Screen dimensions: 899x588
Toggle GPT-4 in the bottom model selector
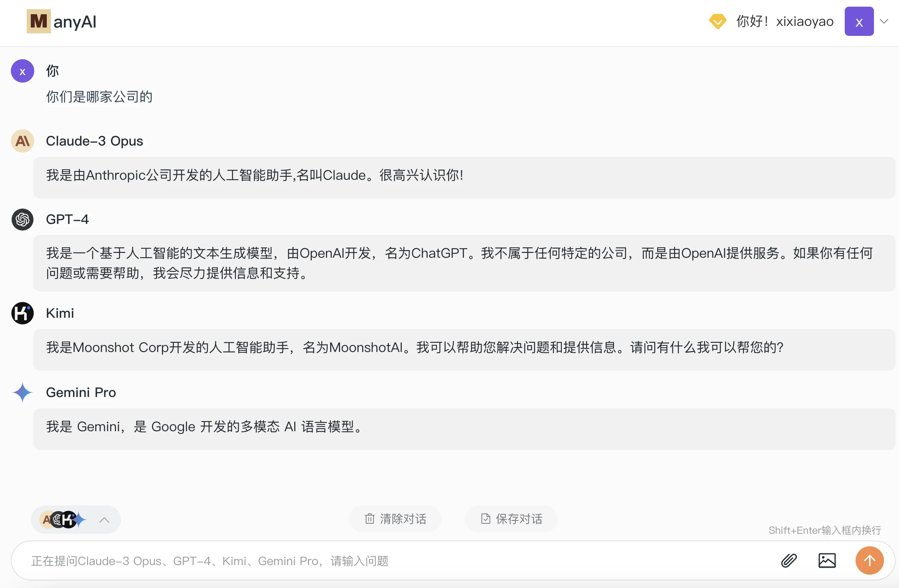pyautogui.click(x=58, y=520)
